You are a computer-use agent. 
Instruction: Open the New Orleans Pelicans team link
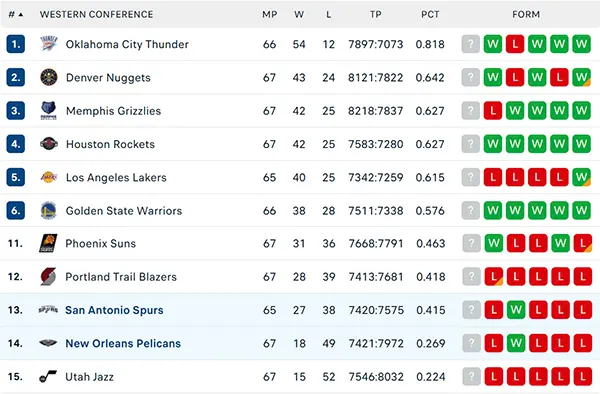[x=123, y=343]
